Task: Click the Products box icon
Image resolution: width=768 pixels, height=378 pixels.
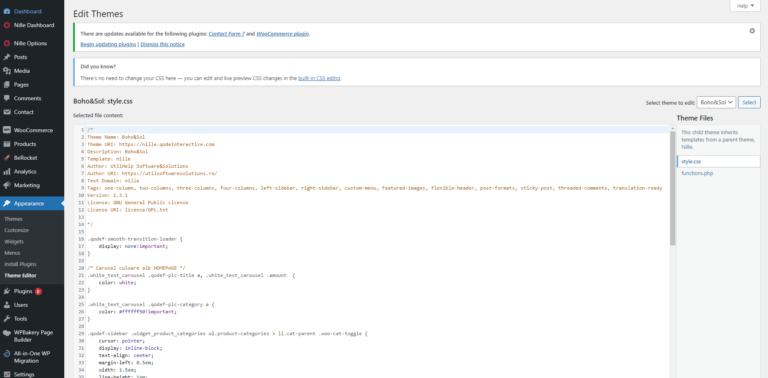Action: pos(7,144)
